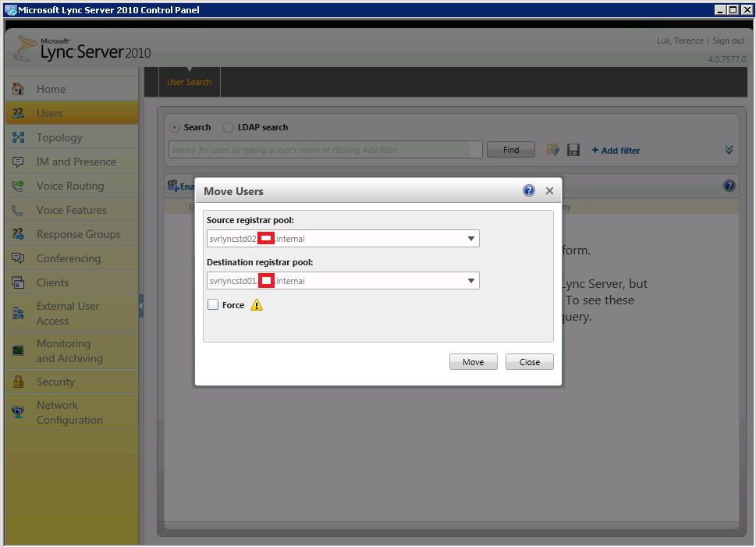Click the Conferencing sidebar icon
The height and width of the screenshot is (547, 756).
pyautogui.click(x=19, y=258)
